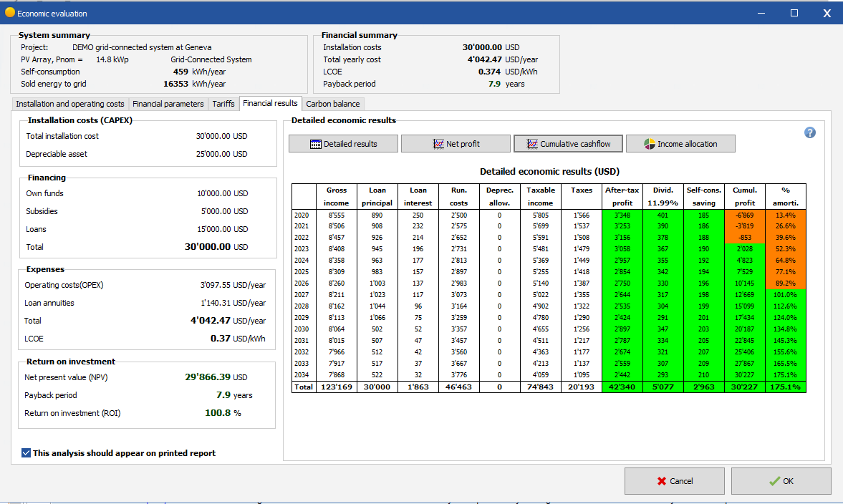Select the Financial results tab
Image resolution: width=843 pixels, height=504 pixels.
coord(270,103)
